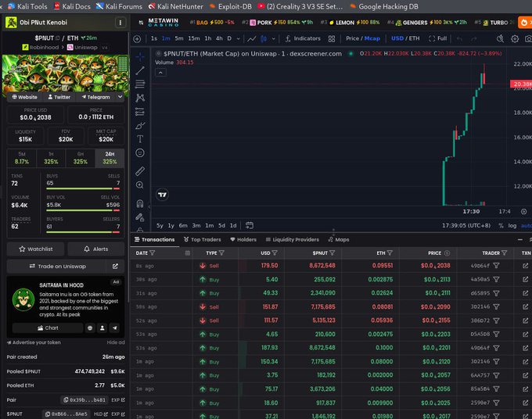This screenshot has width=532, height=419.
Task: Open SAITAMA IN HOOD ad telegram icon
Action: pyautogui.click(x=115, y=328)
